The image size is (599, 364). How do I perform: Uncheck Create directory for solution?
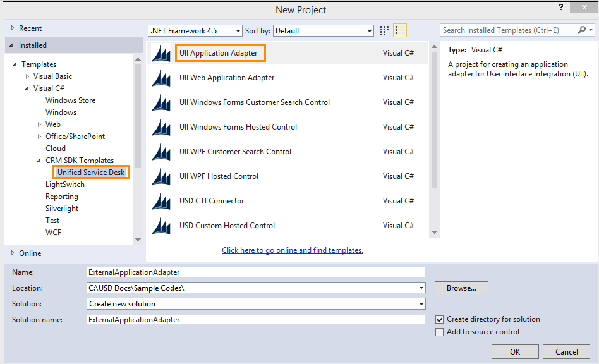440,319
